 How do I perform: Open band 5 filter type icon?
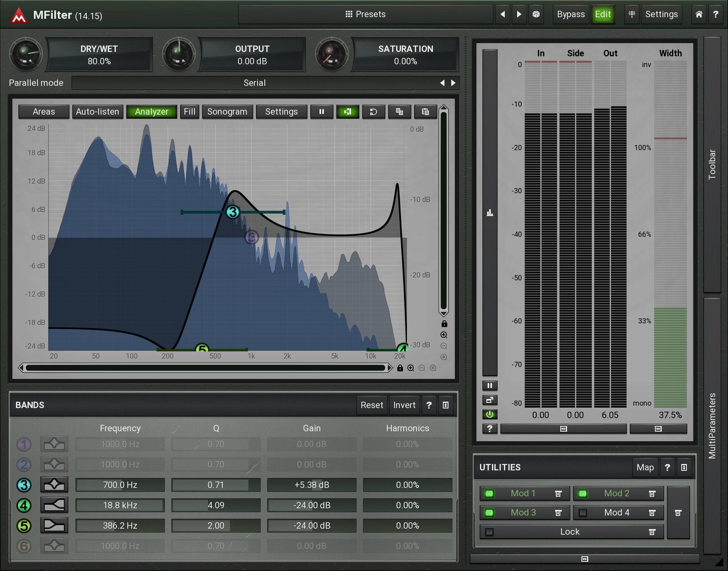click(54, 525)
